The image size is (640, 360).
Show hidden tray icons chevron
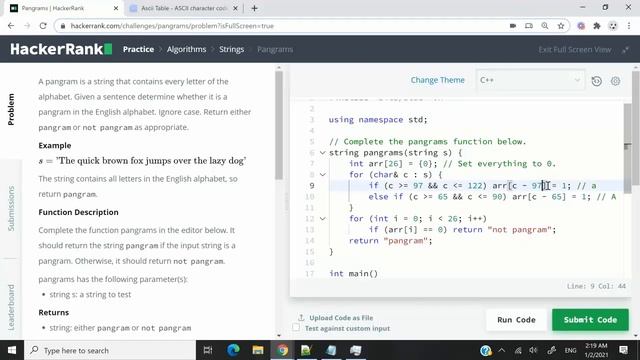tap(502, 350)
